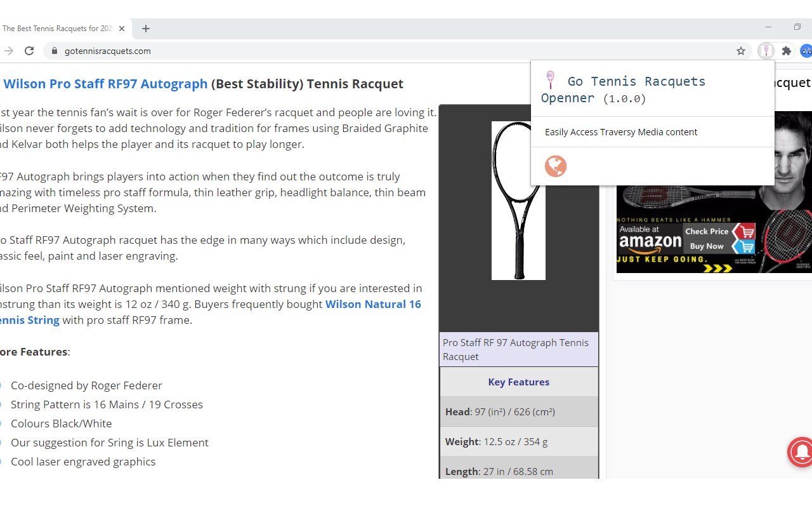Viewport: 812px width, 508px height.
Task: Click the Pro Staff racquet product image
Action: tap(518, 201)
